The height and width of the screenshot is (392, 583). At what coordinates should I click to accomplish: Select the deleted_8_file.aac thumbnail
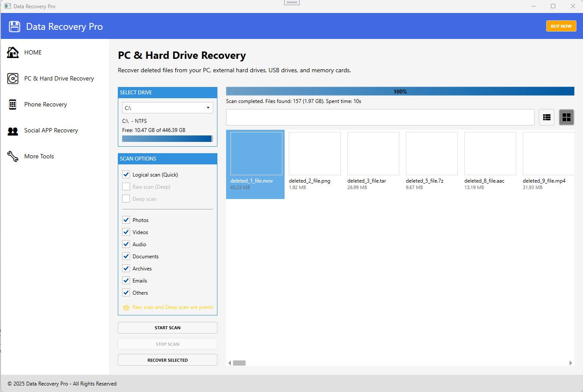490,154
